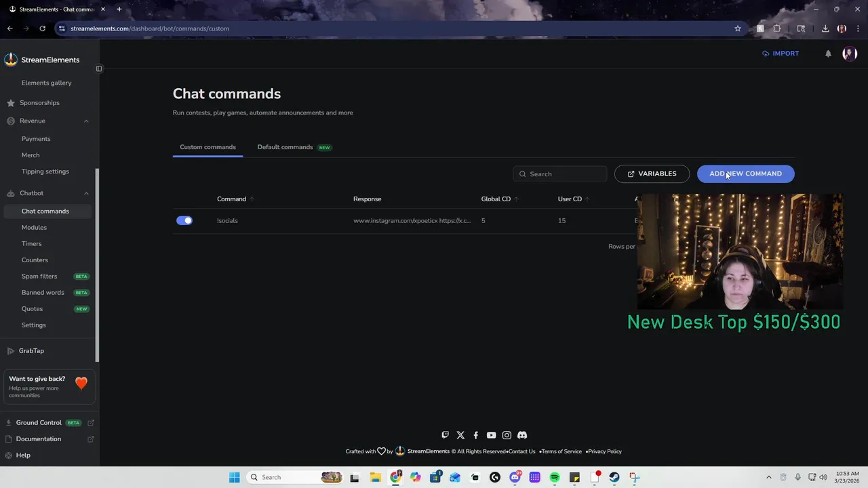Open the X social footer icon
Screen dimensions: 868x488
(460, 435)
